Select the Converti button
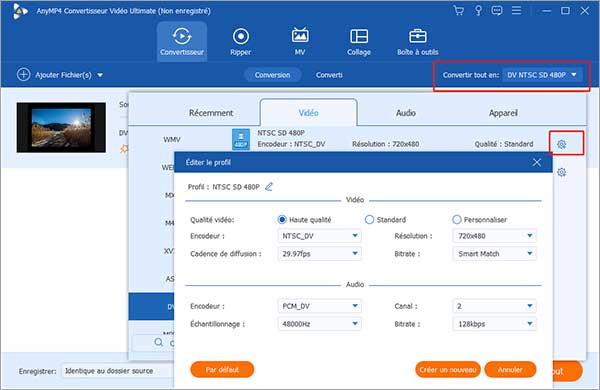Image resolution: width=600 pixels, height=390 pixels. click(x=329, y=75)
